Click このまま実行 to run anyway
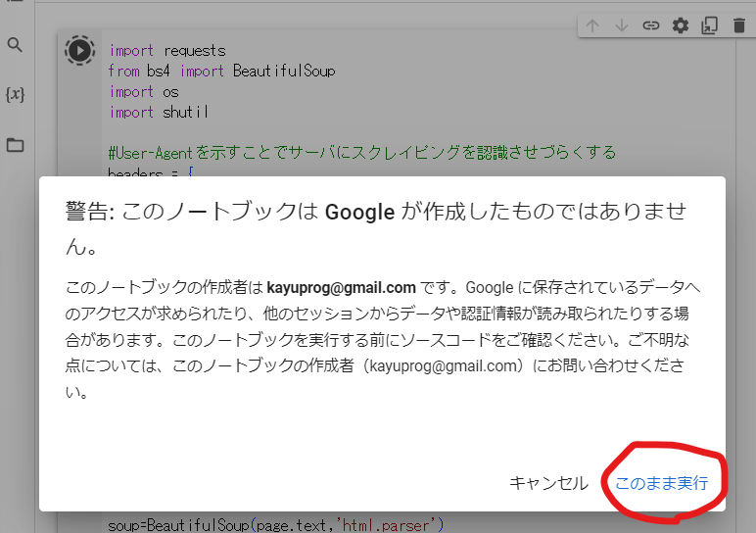 click(660, 483)
